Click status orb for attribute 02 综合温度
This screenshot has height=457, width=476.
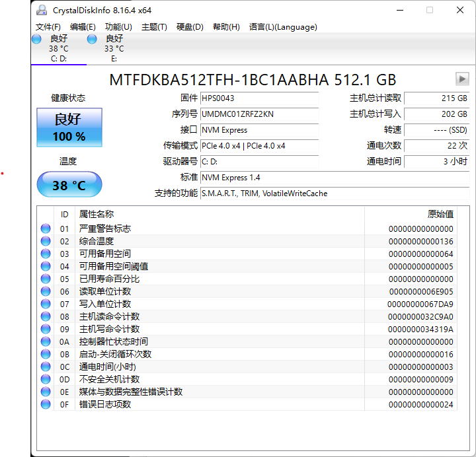point(46,241)
